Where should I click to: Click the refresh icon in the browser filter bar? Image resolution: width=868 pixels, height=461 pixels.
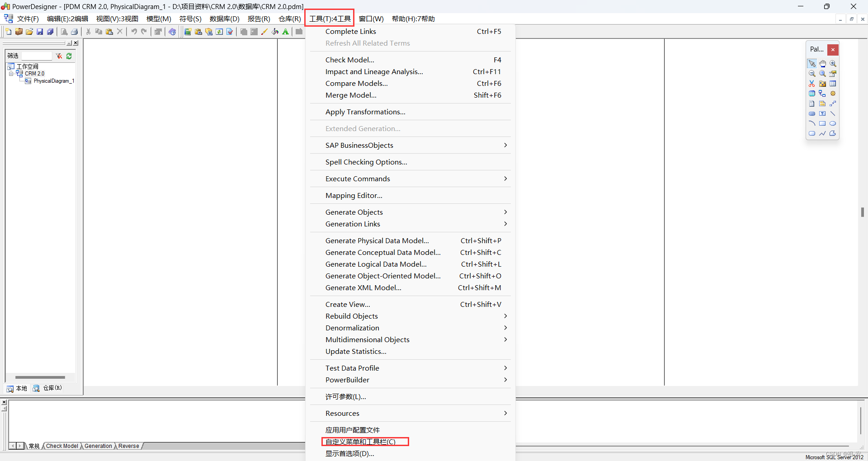[x=69, y=56]
